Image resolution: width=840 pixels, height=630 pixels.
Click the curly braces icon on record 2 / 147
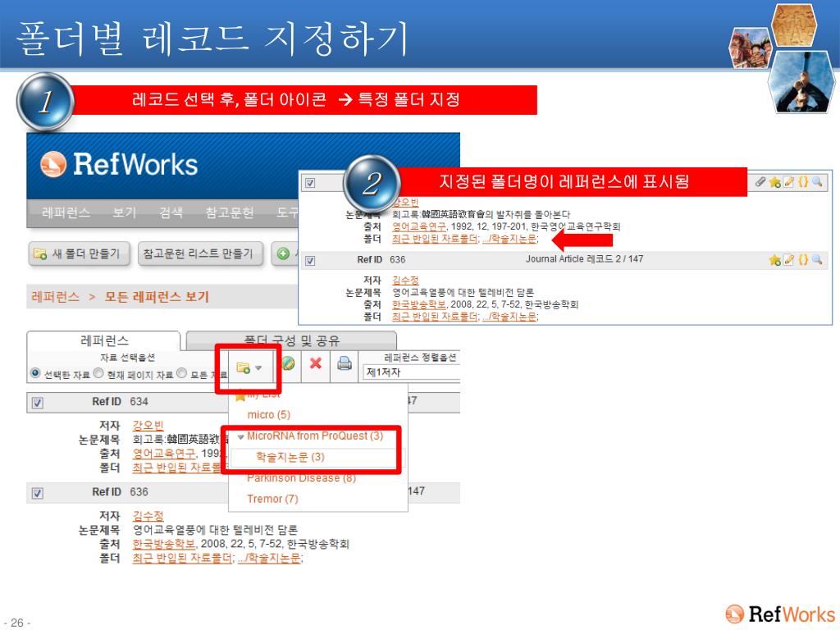[802, 260]
